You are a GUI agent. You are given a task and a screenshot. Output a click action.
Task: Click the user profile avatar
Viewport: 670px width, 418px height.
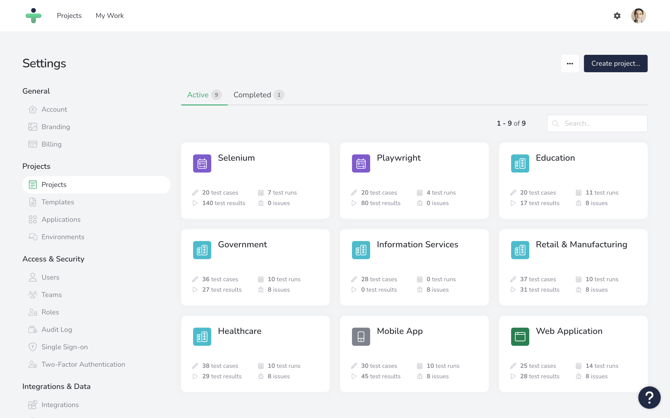click(x=638, y=16)
